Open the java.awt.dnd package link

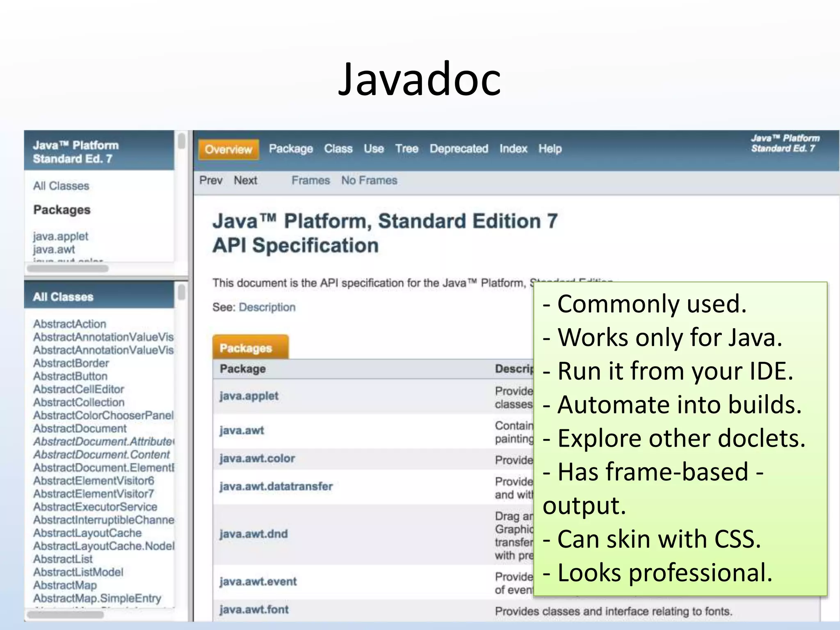253,534
